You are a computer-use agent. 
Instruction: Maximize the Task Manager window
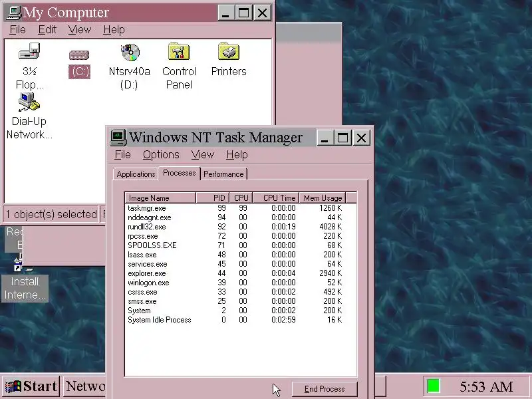coord(342,138)
